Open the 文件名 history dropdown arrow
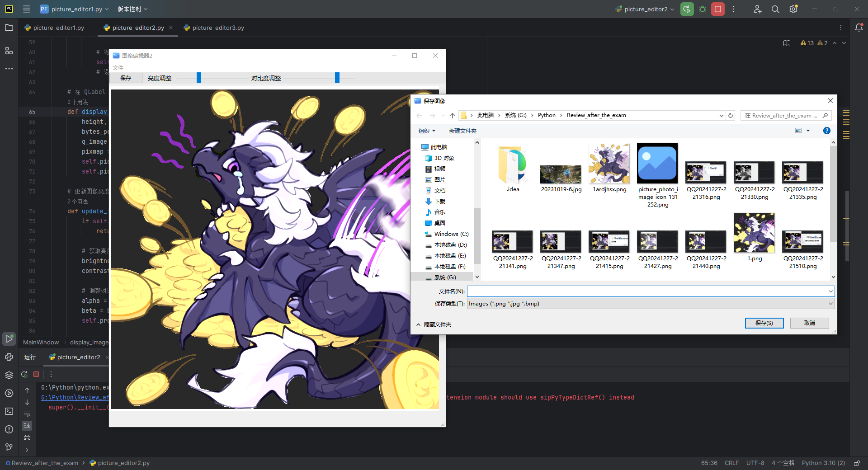This screenshot has height=470, width=868. pos(831,291)
